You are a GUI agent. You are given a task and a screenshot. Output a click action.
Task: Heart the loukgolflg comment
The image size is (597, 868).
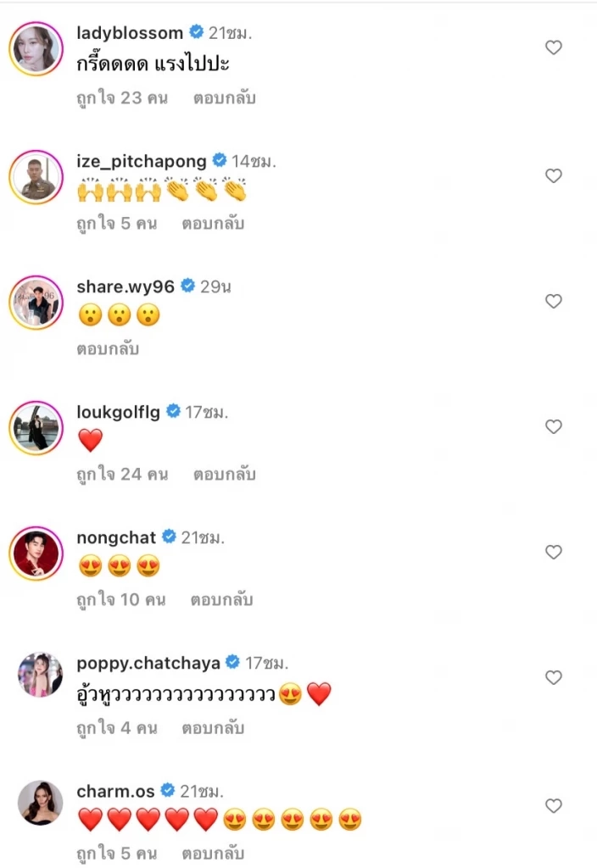[x=554, y=426]
